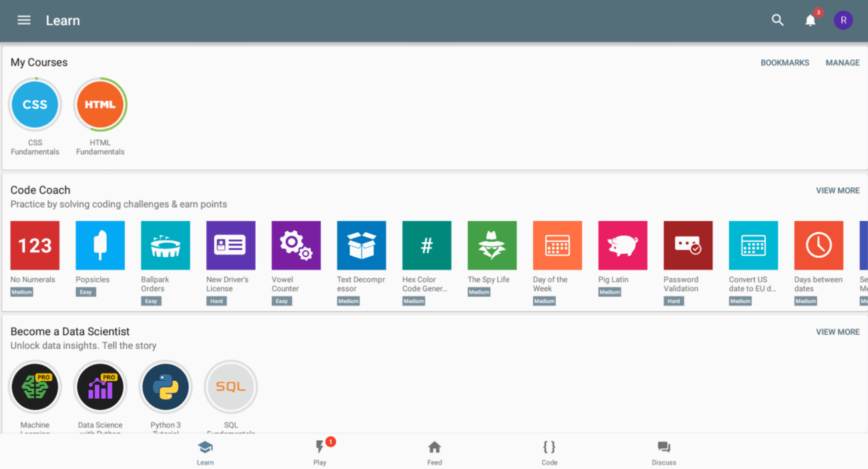Open the HTML Fundamentals course

100,105
